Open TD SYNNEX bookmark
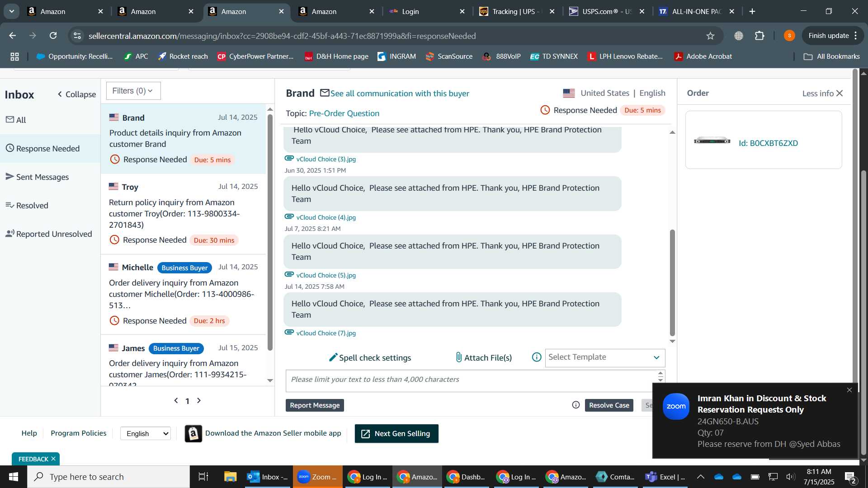Viewport: 868px width, 488px height. [554, 56]
